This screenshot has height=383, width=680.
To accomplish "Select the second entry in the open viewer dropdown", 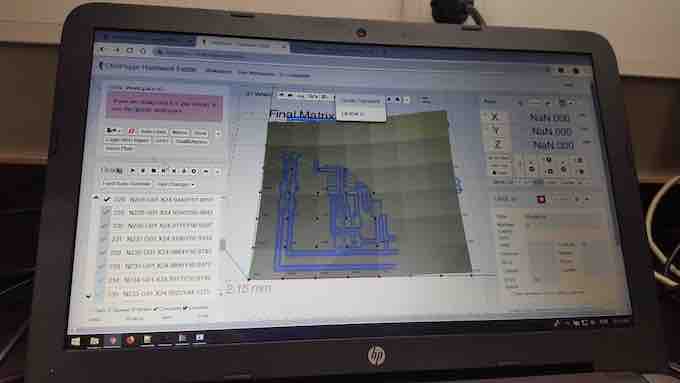I will (x=361, y=114).
